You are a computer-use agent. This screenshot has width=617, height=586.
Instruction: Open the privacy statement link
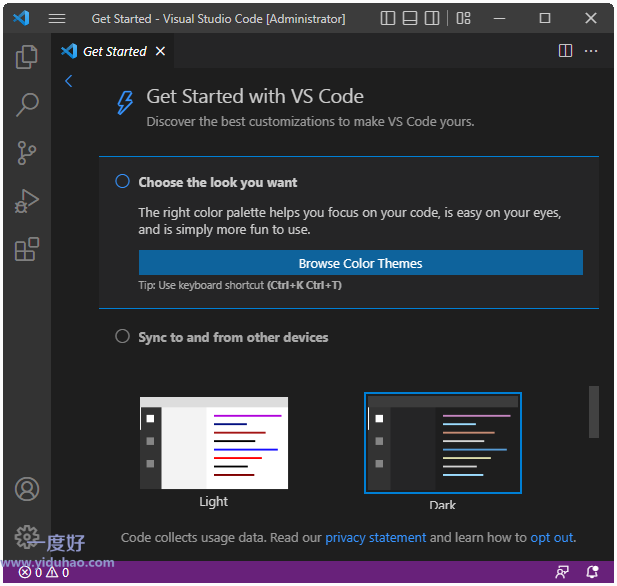pyautogui.click(x=375, y=538)
